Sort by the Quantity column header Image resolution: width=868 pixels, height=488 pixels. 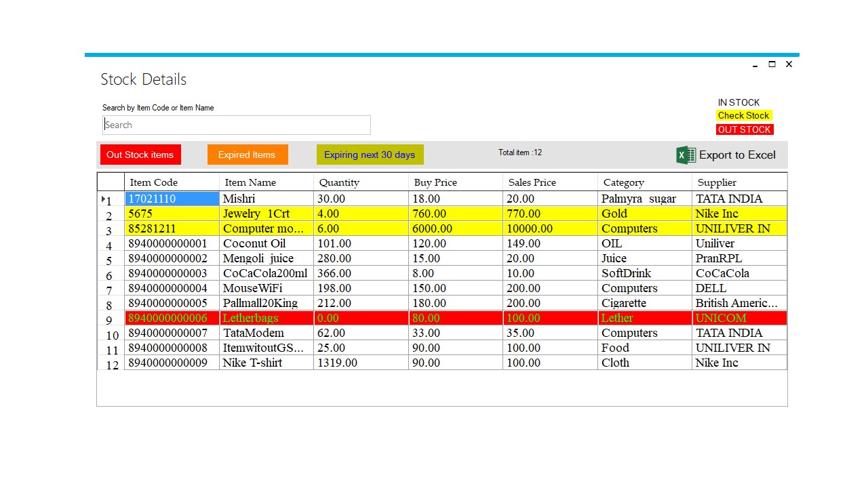pos(339,182)
